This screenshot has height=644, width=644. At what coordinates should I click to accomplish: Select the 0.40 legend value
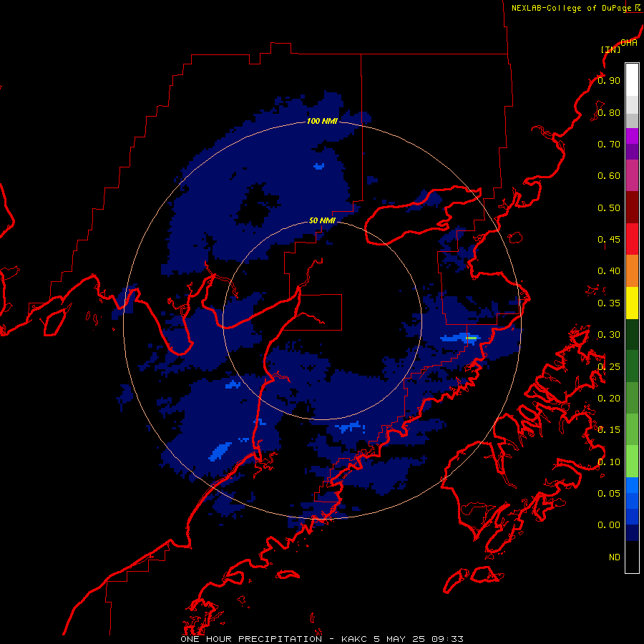[609, 271]
